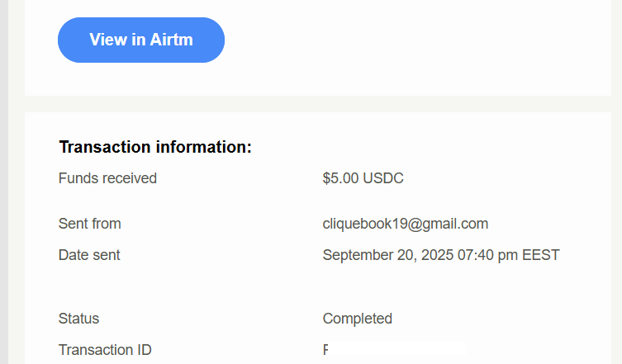Click the gray left page margin strip
This screenshot has height=364, width=622.
(3, 182)
